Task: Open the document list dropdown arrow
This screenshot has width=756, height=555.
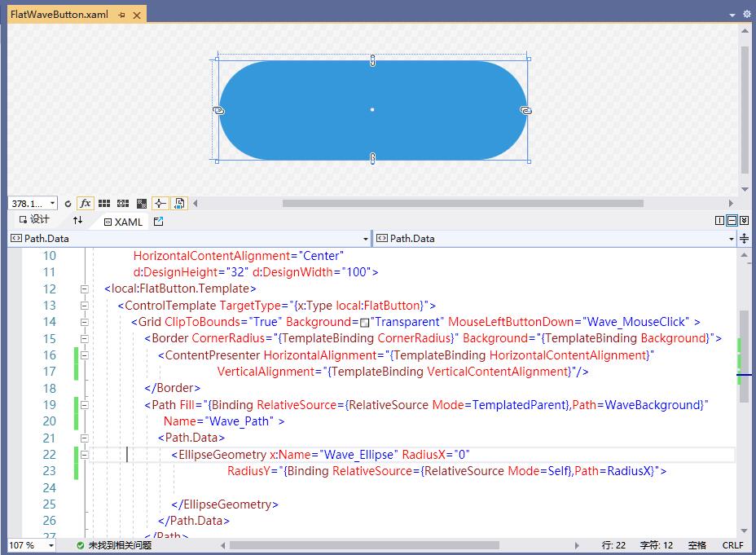Action: point(732,15)
